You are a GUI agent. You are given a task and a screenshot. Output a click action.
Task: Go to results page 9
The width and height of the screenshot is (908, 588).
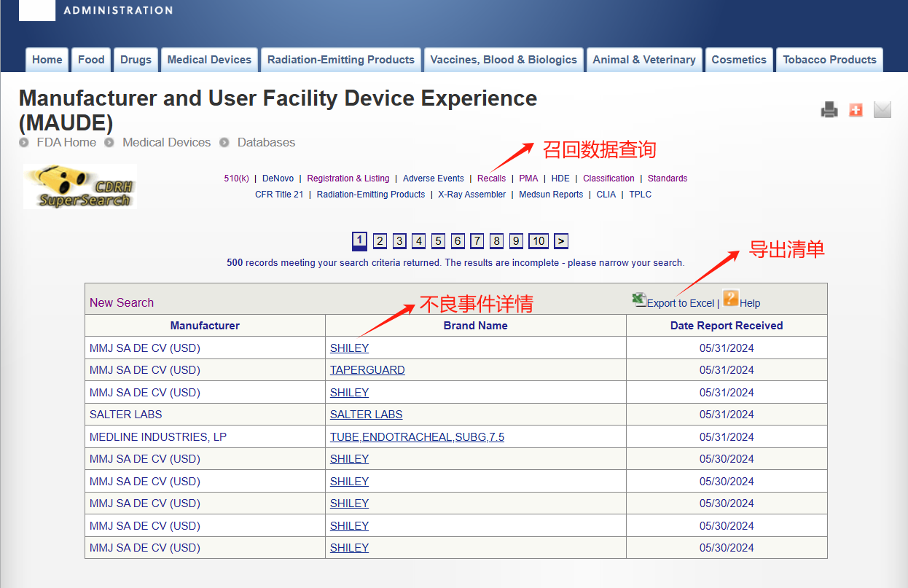pos(516,241)
